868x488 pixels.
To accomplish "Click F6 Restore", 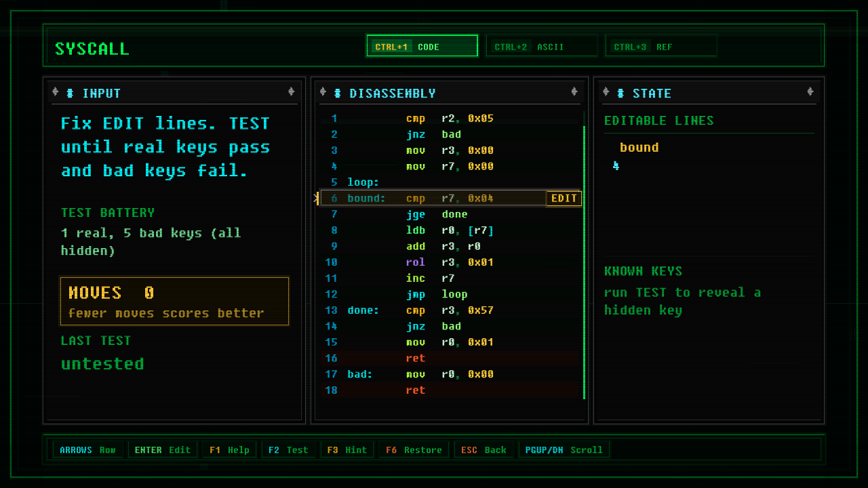I will point(414,450).
